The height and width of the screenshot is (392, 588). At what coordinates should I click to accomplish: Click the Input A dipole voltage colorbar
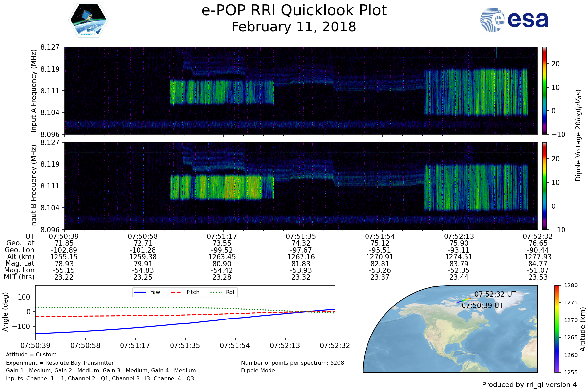544,90
